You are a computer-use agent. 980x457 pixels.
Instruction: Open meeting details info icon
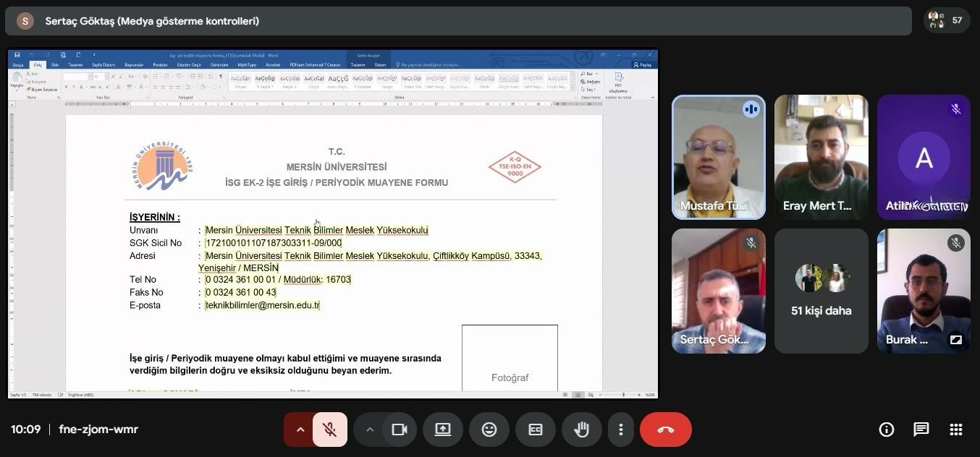coord(886,430)
